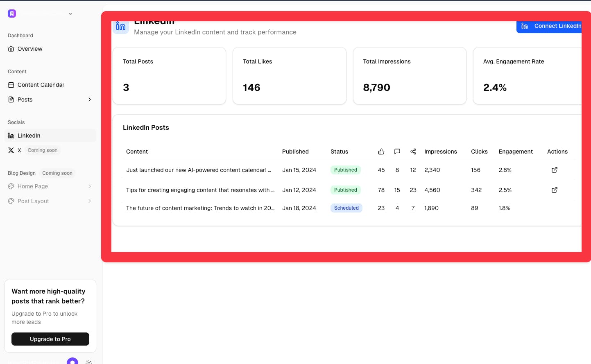Click the Posts document icon
Viewport: 591px width, 364px height.
tap(11, 99)
